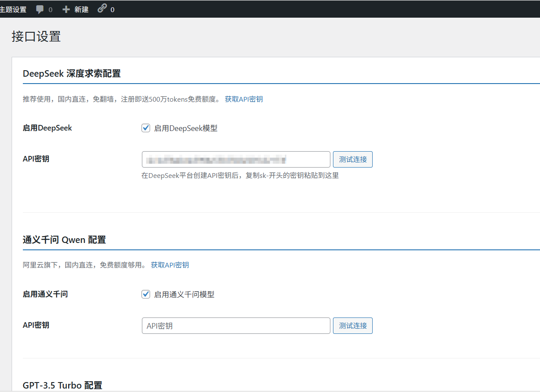Focus the masked DeepSeek API密钥 input
This screenshot has height=392, width=540.
click(236, 159)
